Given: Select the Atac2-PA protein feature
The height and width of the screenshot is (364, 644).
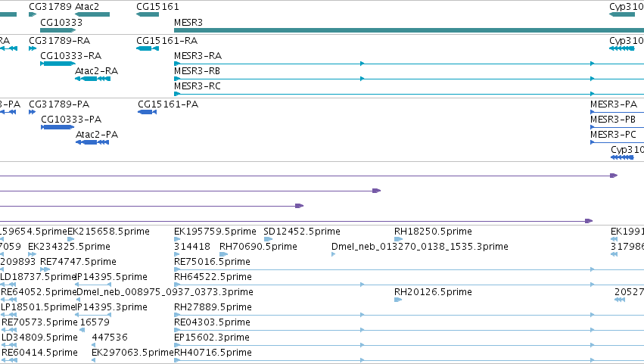Looking at the screenshot, I should 92,142.
